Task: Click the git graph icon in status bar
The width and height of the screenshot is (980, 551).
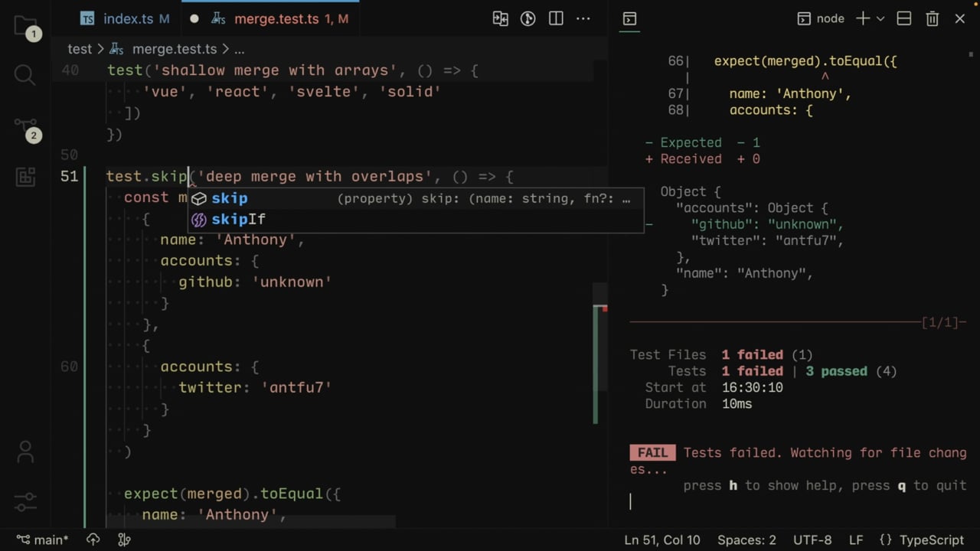Action: click(124, 540)
